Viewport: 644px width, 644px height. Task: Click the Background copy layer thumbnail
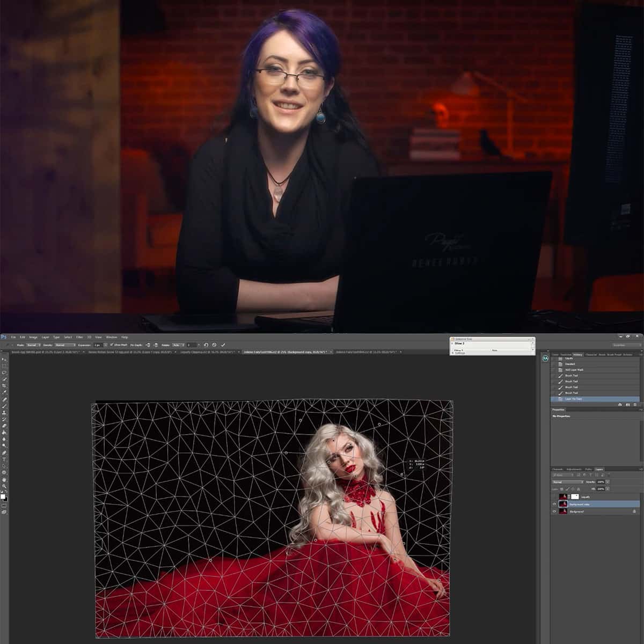563,504
